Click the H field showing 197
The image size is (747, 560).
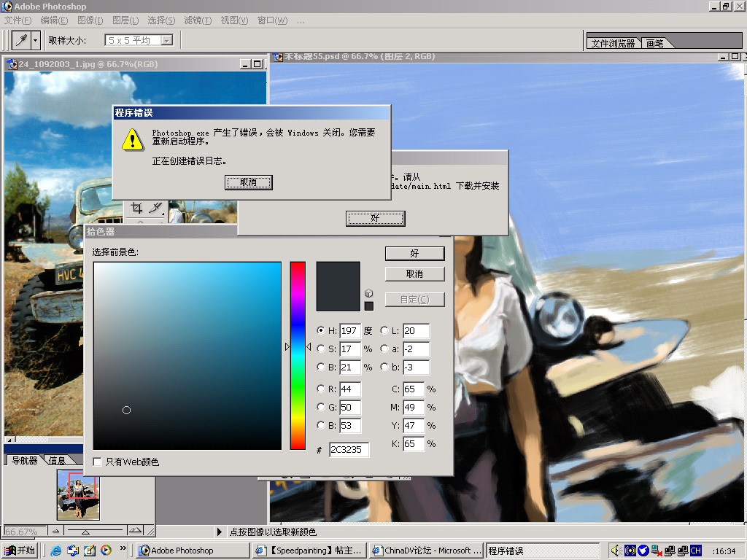click(349, 330)
